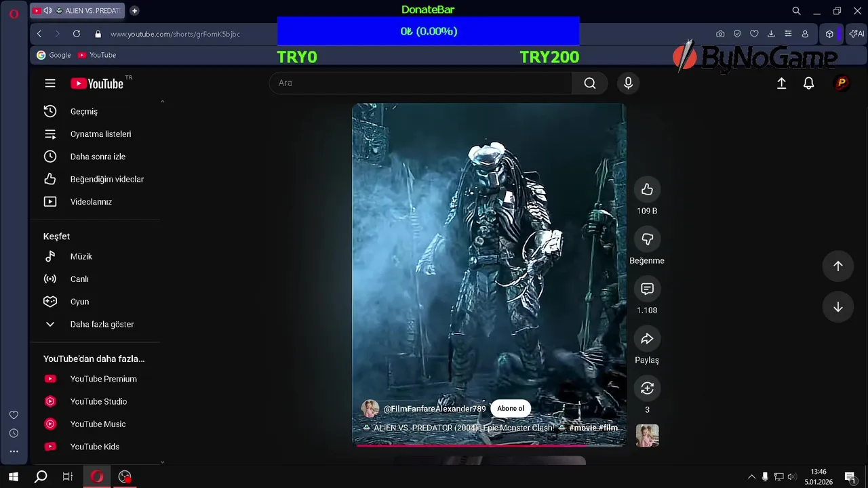Navigate back with browser back arrow

click(39, 34)
